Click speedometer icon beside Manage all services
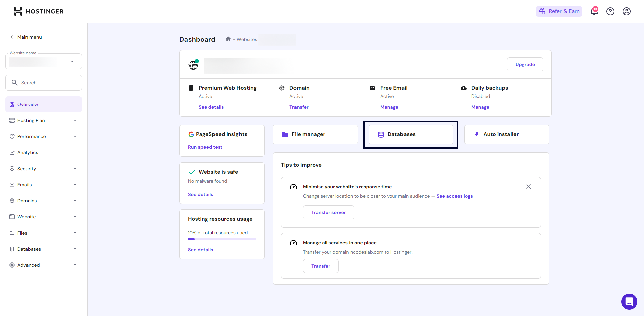 click(293, 243)
